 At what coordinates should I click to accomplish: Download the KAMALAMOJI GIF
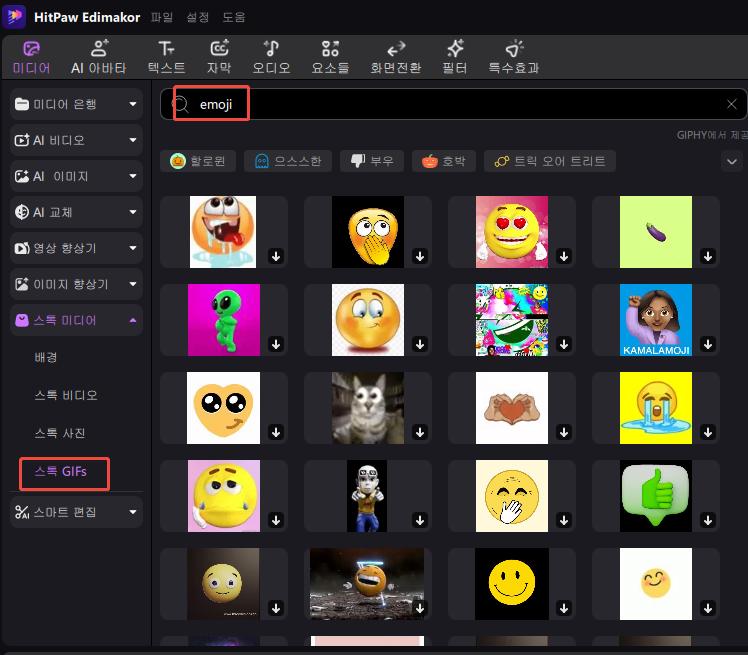708,344
